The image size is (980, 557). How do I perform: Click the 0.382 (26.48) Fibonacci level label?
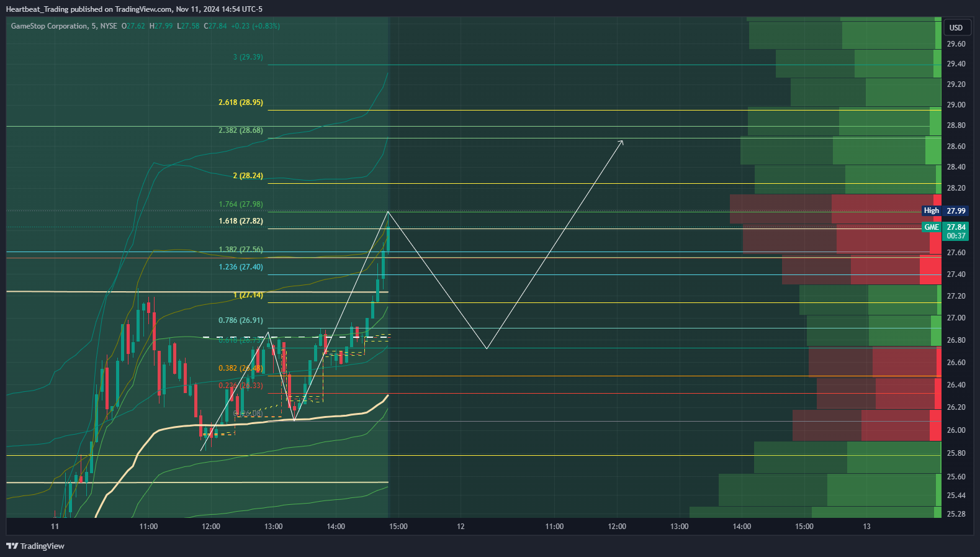click(x=241, y=368)
